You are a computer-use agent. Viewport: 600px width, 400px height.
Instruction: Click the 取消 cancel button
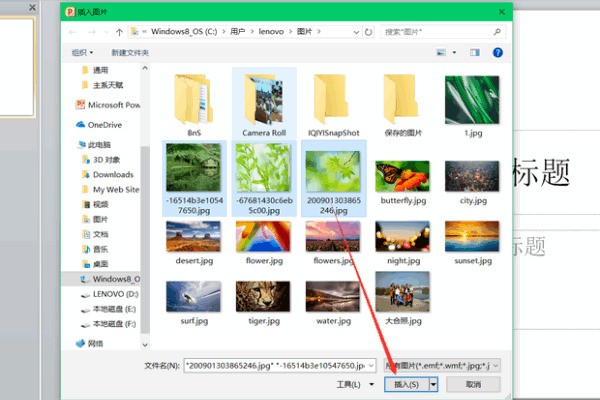pyautogui.click(x=472, y=383)
